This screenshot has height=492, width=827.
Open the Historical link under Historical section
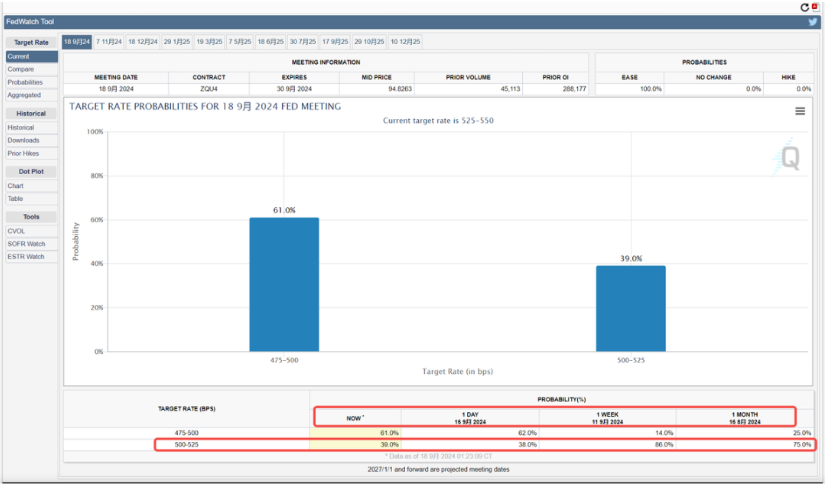[32, 128]
